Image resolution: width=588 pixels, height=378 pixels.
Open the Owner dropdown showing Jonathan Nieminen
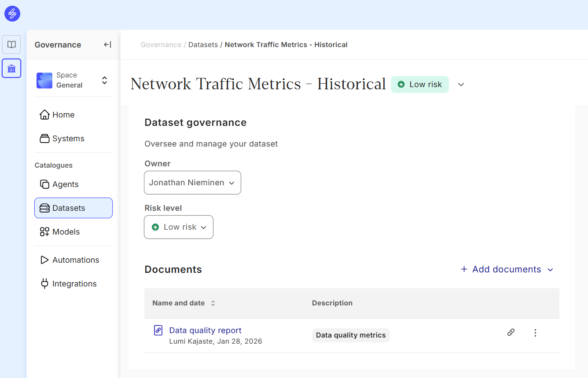[192, 183]
